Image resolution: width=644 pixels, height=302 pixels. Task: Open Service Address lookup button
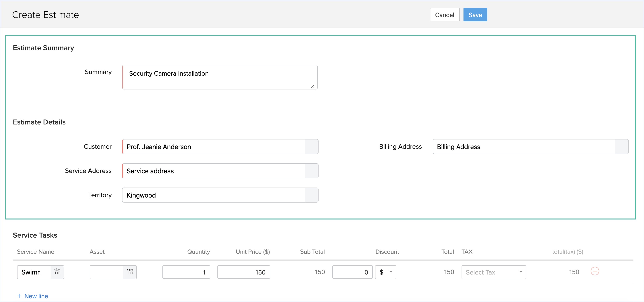(x=311, y=171)
